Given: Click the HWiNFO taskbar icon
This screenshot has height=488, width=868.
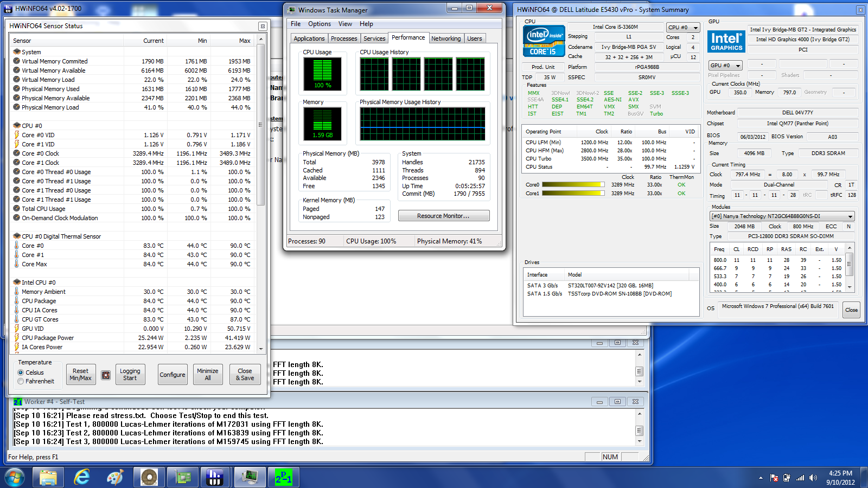Looking at the screenshot, I should click(x=215, y=477).
